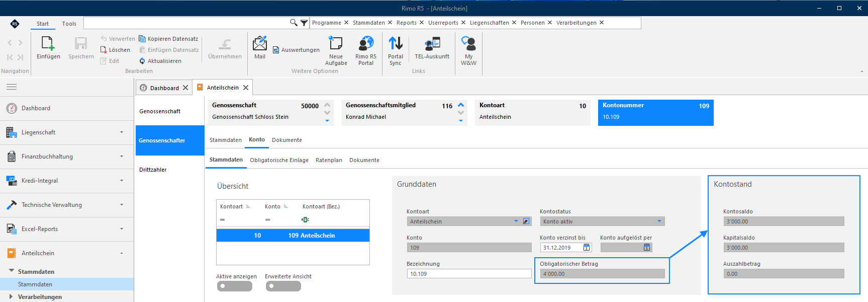This screenshot has height=302, width=868.
Task: Open calendar for Konto verzinst bis
Action: [x=587, y=248]
